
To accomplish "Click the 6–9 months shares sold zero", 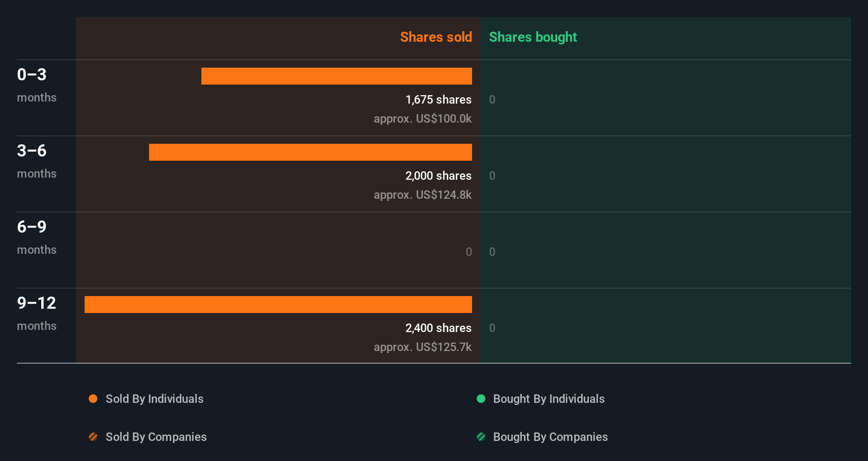I will coord(469,252).
